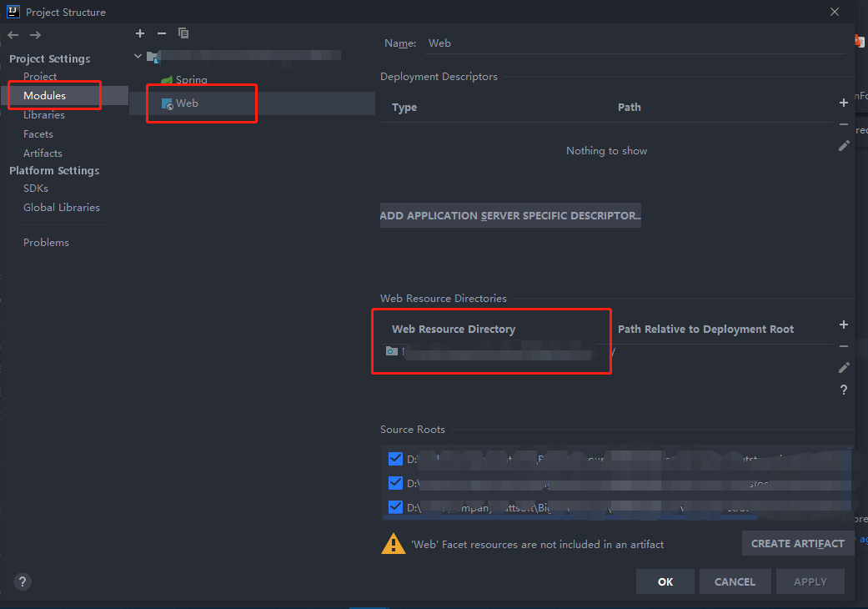The height and width of the screenshot is (609, 868).
Task: Open help for web resource directories
Action: 844,390
